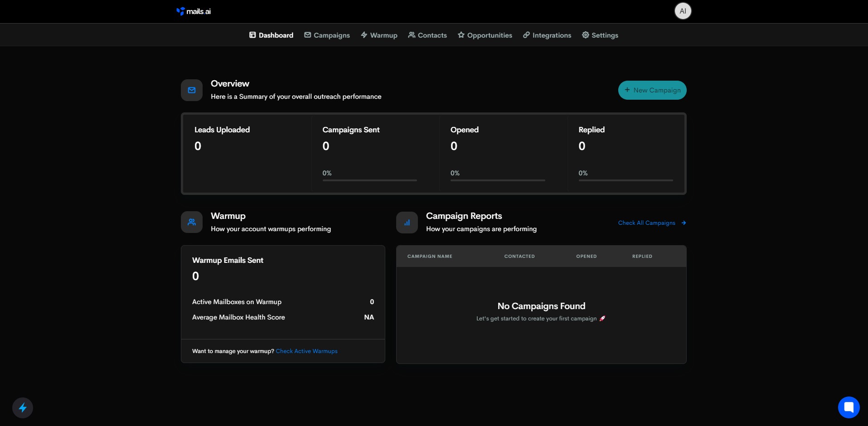868x426 pixels.
Task: Click the Overview envelope icon
Action: point(192,90)
